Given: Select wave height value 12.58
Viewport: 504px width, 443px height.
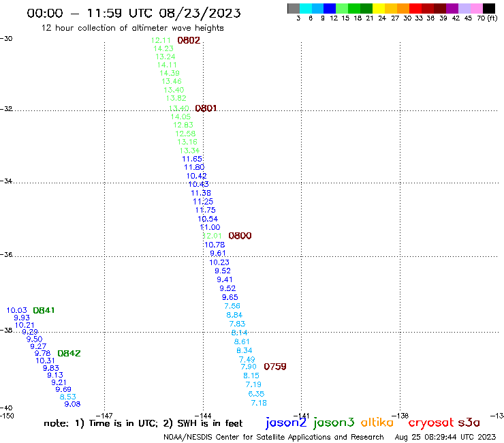Looking at the screenshot, I should pyautogui.click(x=185, y=134).
